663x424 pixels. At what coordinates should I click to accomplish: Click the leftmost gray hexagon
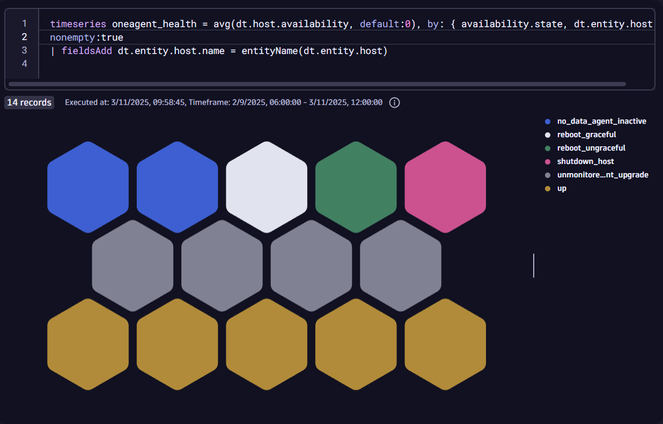[x=132, y=265]
